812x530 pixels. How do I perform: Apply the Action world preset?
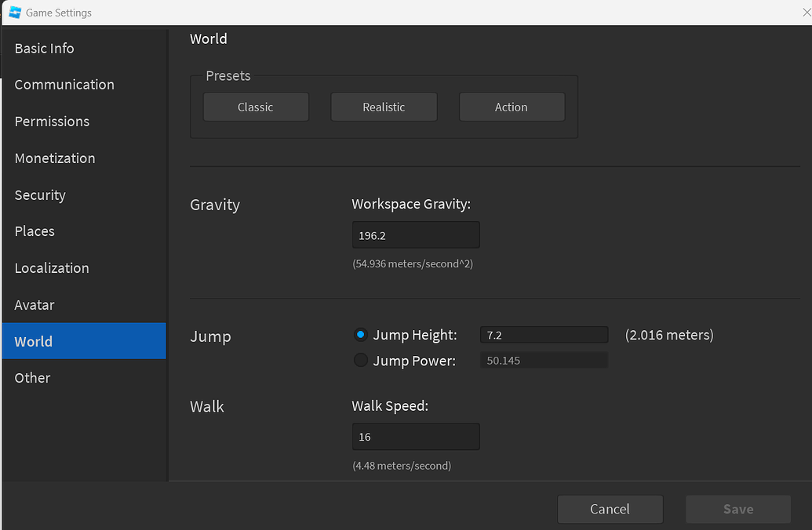coord(512,107)
